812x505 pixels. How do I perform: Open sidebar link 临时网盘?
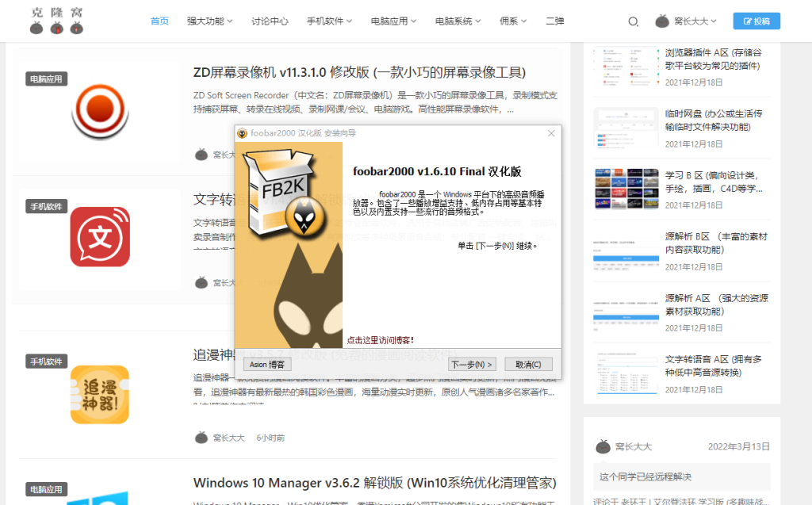coord(714,121)
